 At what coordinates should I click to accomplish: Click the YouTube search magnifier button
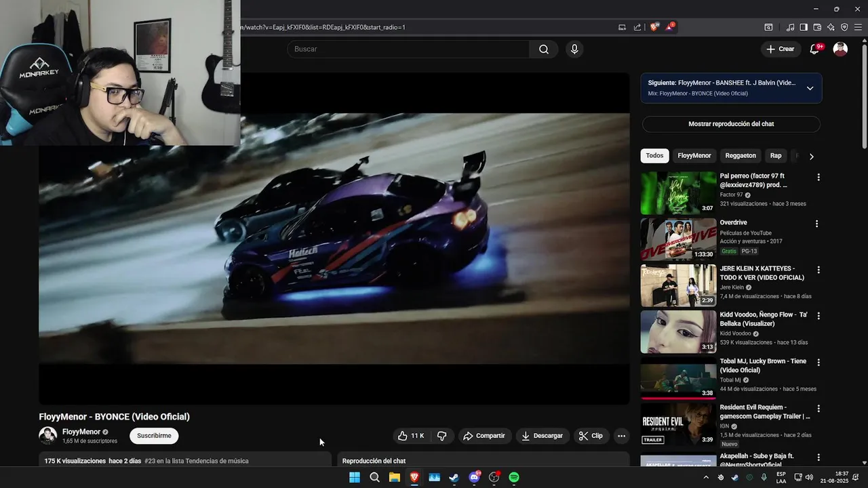(544, 49)
